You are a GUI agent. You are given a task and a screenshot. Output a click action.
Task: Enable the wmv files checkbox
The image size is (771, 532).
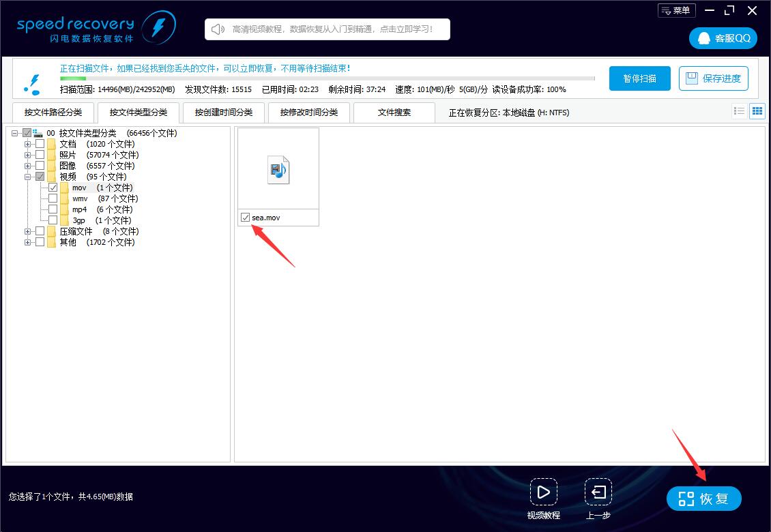coord(53,198)
